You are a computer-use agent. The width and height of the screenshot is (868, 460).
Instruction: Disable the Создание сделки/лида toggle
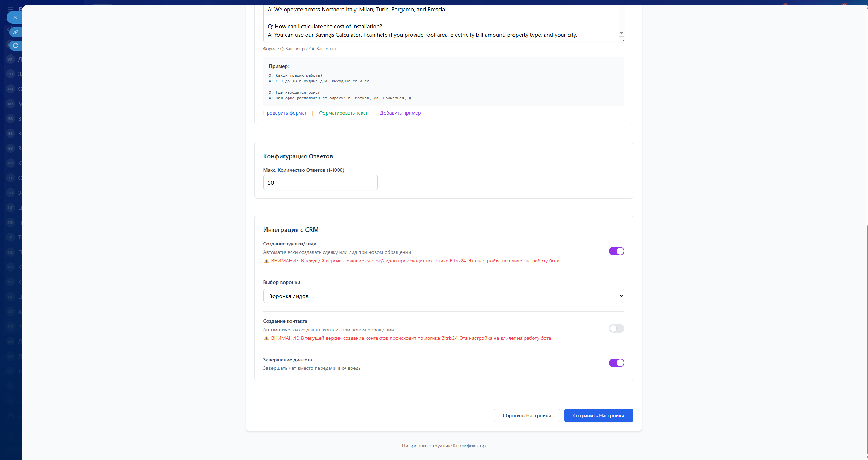coord(616,251)
